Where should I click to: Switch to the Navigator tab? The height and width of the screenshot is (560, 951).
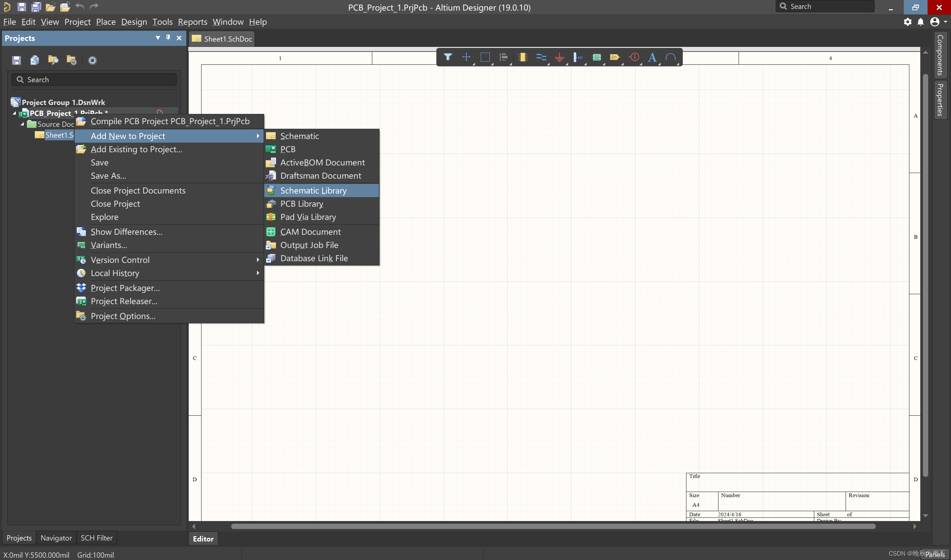coord(56,538)
